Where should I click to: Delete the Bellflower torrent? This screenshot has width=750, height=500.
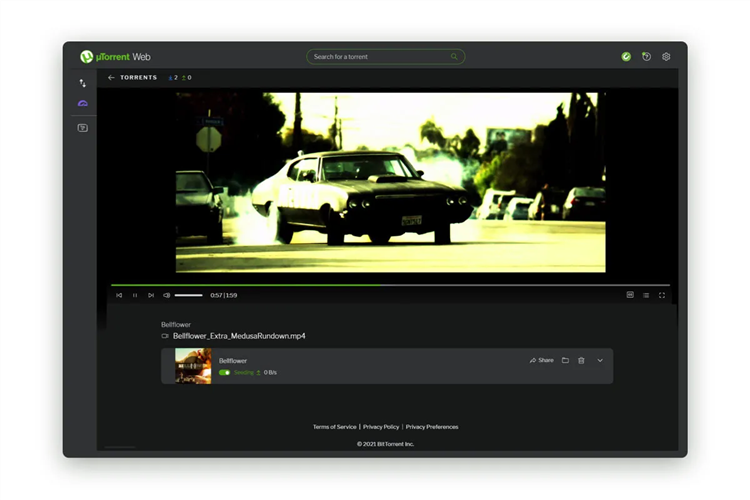581,360
